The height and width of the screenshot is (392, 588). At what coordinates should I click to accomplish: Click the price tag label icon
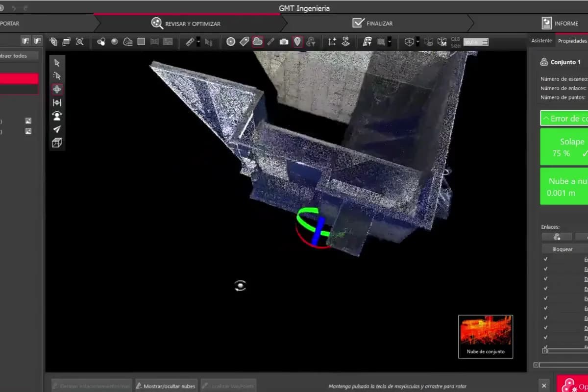coord(244,42)
